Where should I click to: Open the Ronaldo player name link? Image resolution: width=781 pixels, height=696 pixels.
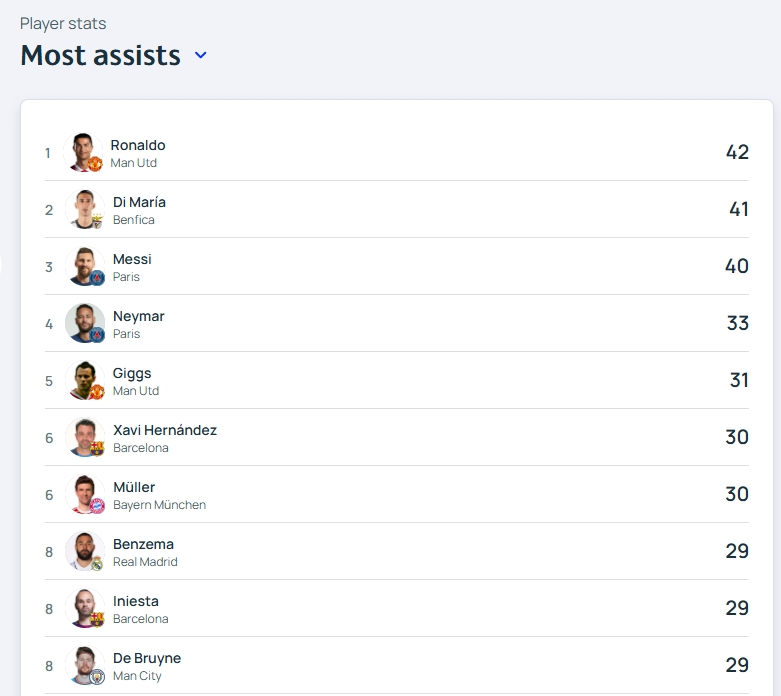click(138, 145)
